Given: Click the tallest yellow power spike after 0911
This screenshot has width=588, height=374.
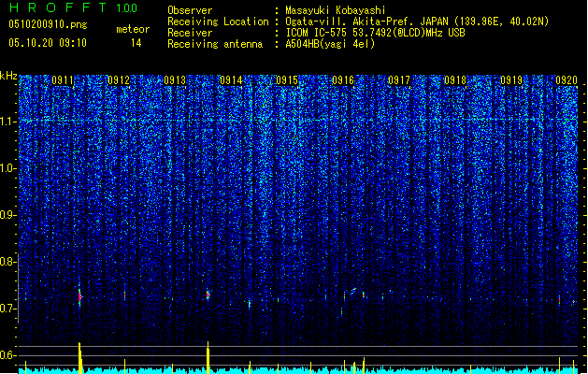Looking at the screenshot, I should coord(79,357).
